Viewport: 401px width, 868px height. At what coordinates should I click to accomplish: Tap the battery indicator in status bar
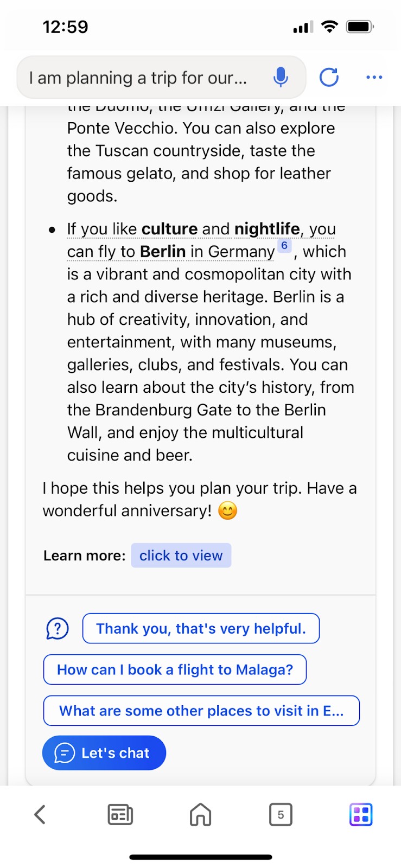click(360, 27)
